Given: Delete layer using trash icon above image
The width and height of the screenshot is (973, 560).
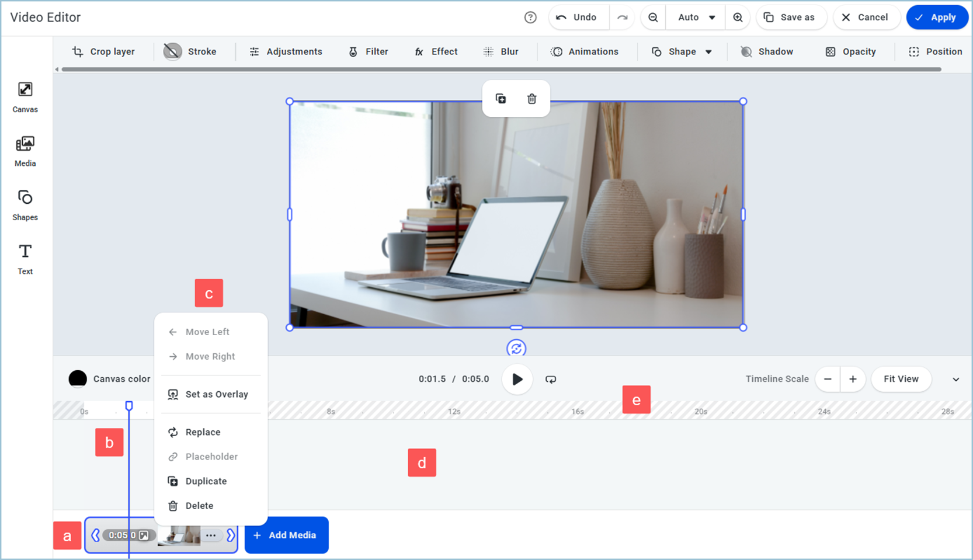Looking at the screenshot, I should coord(531,99).
